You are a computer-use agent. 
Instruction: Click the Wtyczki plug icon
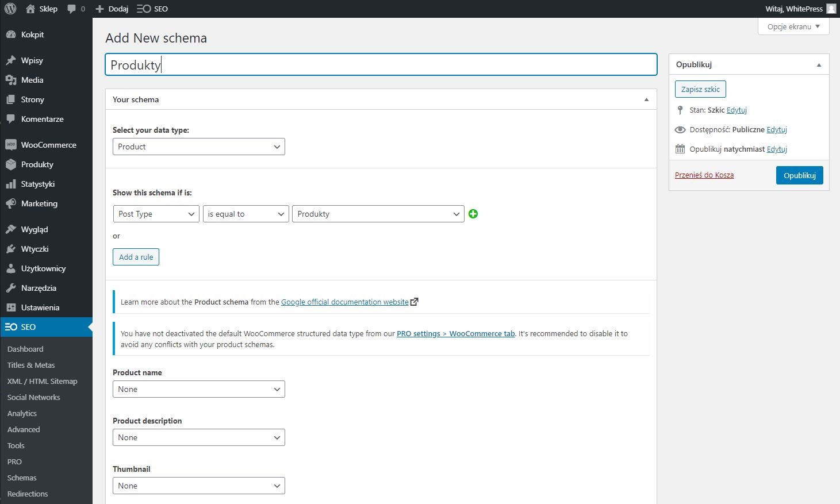[11, 249]
